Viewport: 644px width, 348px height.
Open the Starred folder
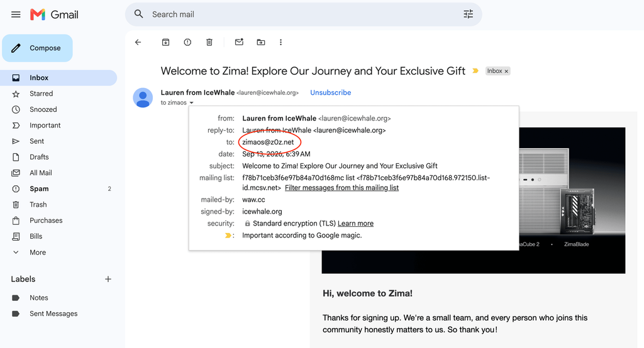pos(58,94)
